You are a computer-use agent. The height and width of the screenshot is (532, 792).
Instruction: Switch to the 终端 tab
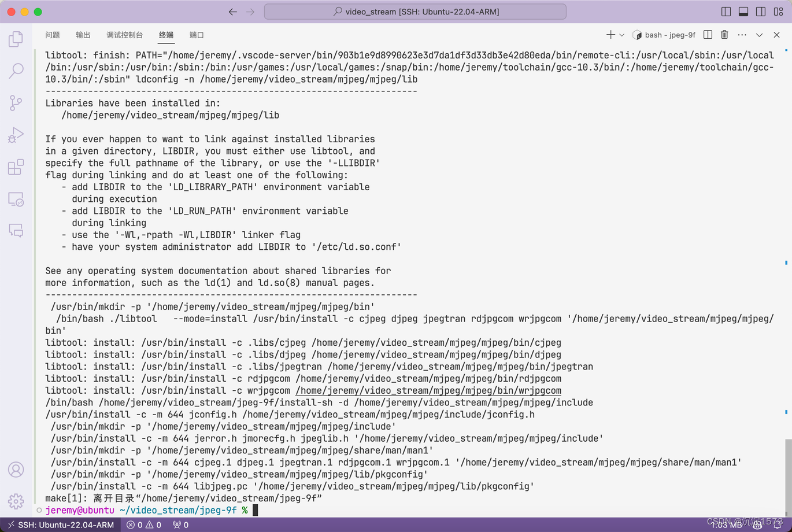click(166, 35)
